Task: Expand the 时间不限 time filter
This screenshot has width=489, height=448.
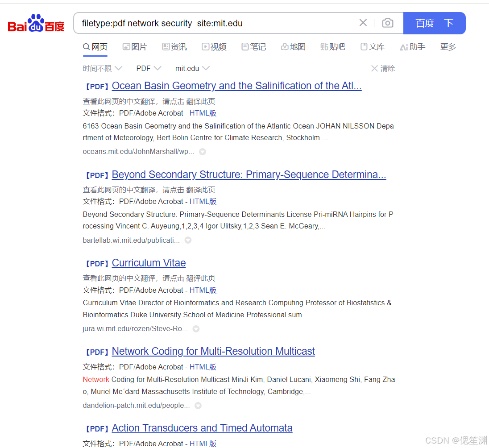Action: point(102,68)
